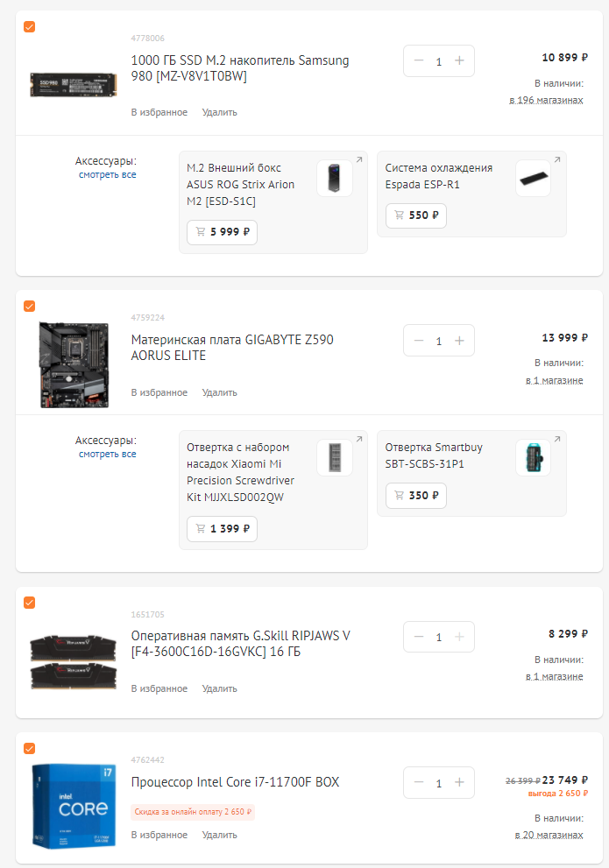Decrease GIGABYTE Z590 motherboard quantity with minus
Image resolution: width=609 pixels, height=868 pixels.
click(x=419, y=341)
